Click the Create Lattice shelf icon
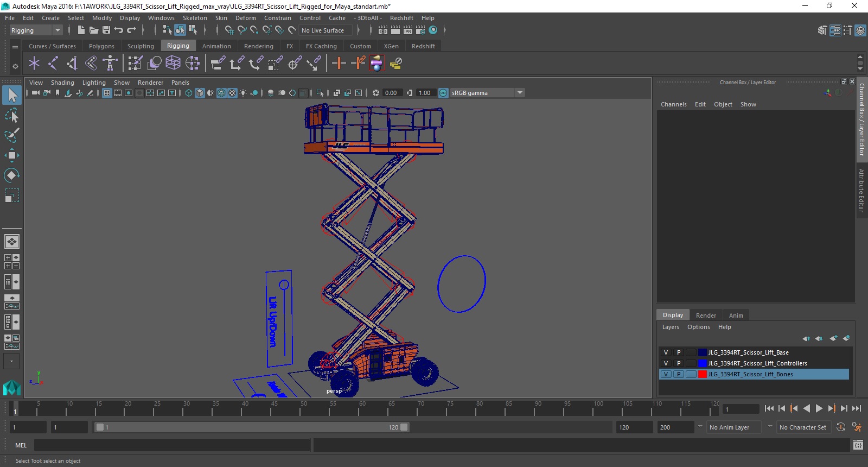This screenshot has height=467, width=868. (173, 64)
